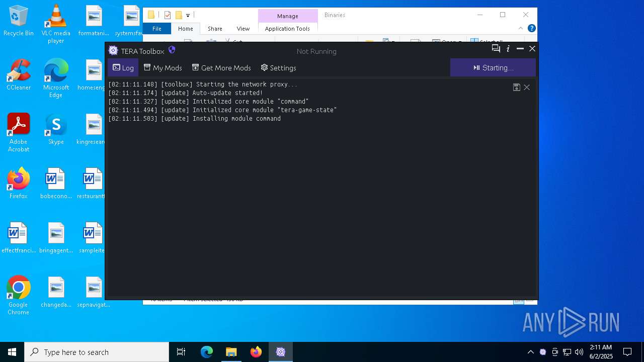Screen dimensions: 644x362
Task: Click the network icon in system tray
Action: pos(567,352)
